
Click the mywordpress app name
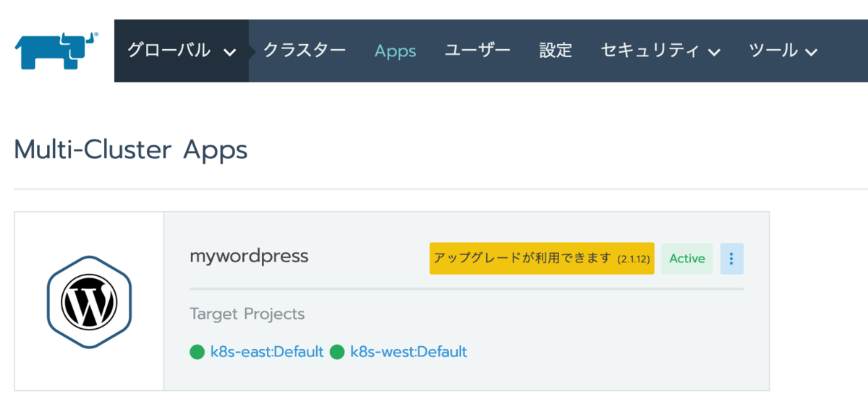[x=249, y=257]
